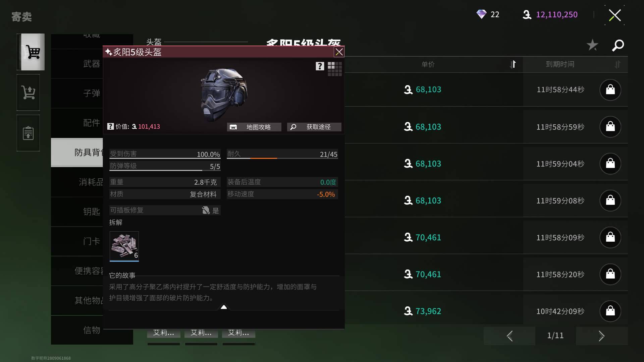Open the item grid size icon
This screenshot has height=362, width=644.
click(x=335, y=69)
